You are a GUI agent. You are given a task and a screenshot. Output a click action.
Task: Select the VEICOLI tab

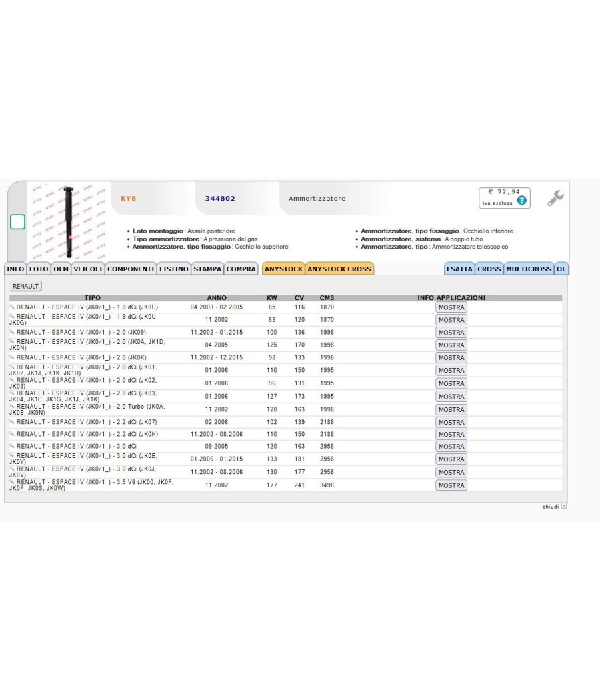pos(88,269)
